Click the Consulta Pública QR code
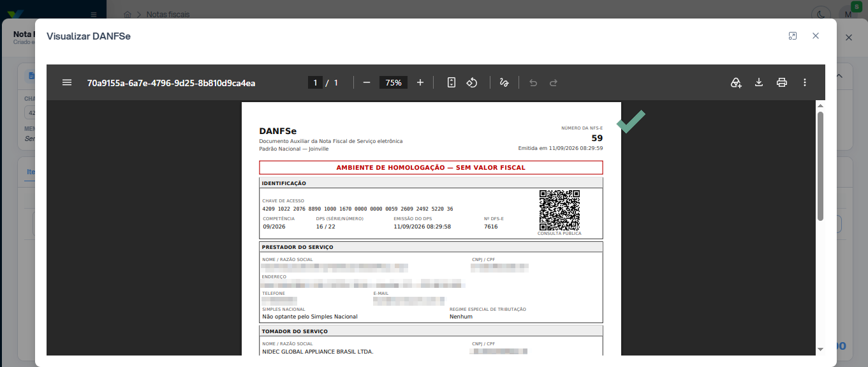Viewport: 868px width, 367px height. point(559,210)
